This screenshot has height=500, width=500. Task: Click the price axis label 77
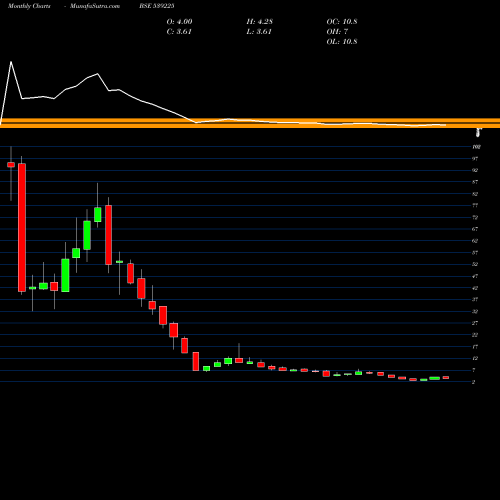coord(475,206)
